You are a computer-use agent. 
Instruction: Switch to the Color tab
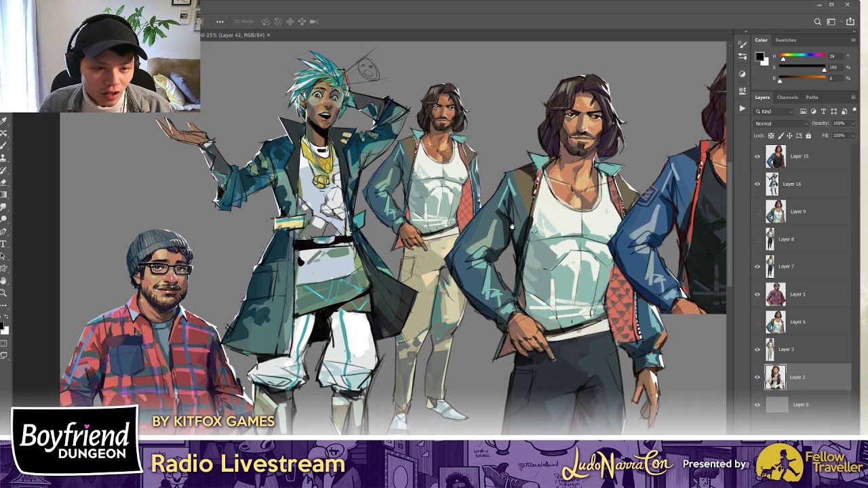click(761, 40)
